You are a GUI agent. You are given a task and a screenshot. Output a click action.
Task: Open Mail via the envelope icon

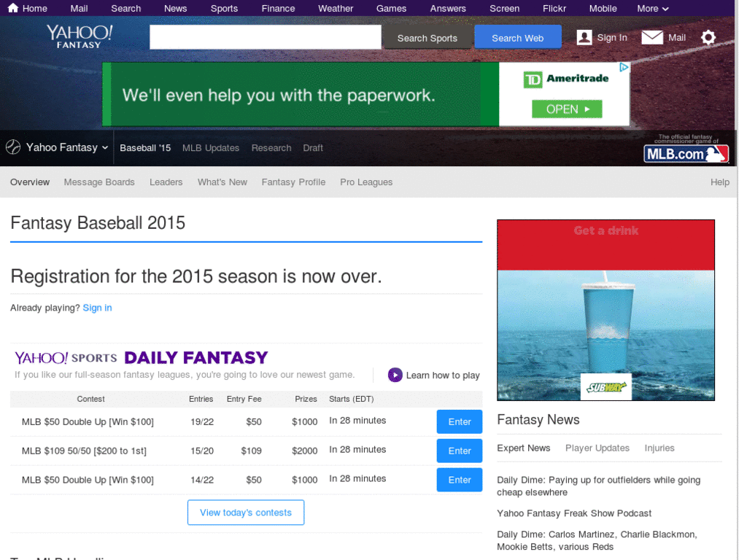point(651,36)
